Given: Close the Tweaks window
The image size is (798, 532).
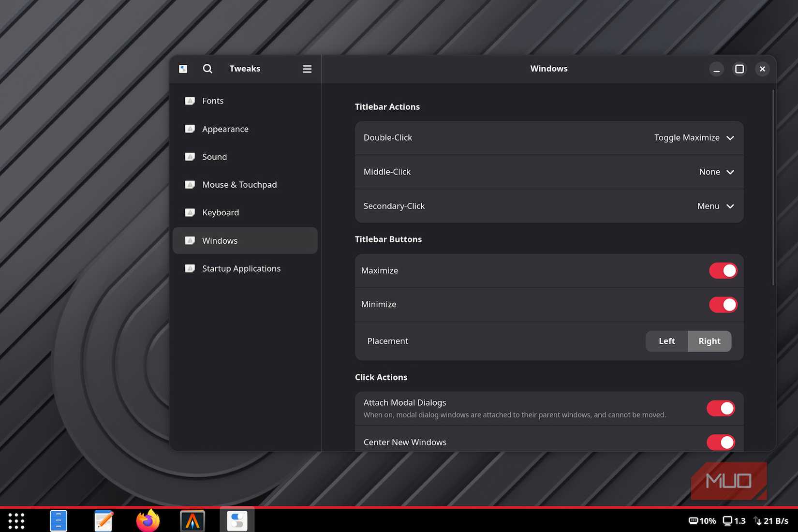Looking at the screenshot, I should pos(762,69).
